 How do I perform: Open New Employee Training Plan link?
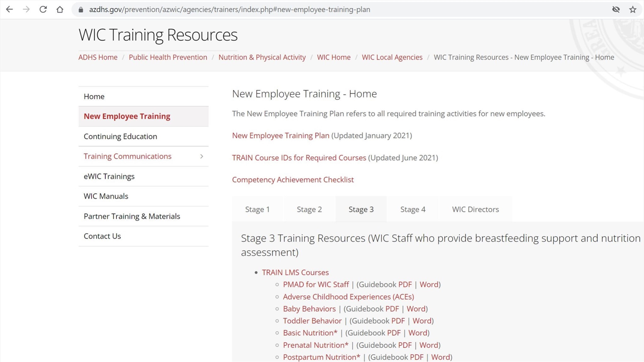(x=280, y=136)
